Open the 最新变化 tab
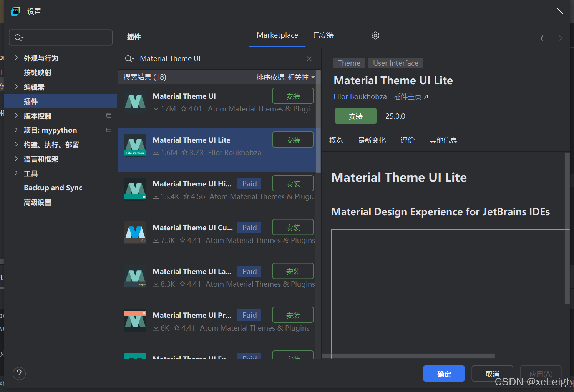Image resolution: width=574 pixels, height=392 pixels. [x=372, y=140]
